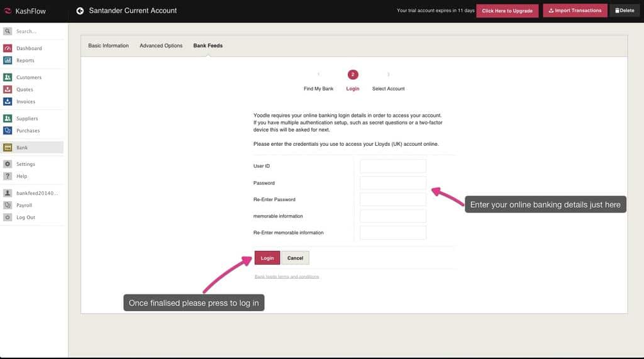
Task: Click the memorable information input field
Action: (393, 216)
